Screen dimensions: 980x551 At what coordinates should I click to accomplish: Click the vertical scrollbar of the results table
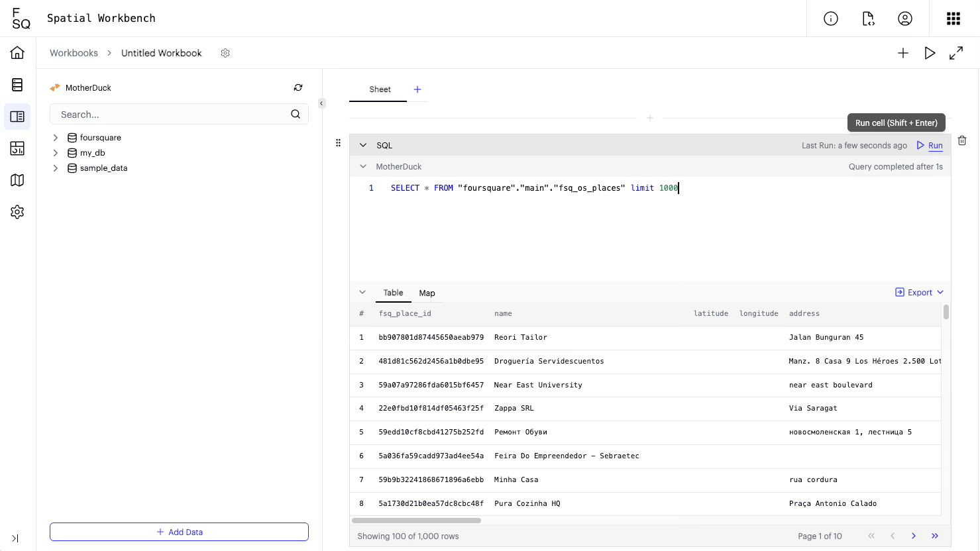click(946, 312)
